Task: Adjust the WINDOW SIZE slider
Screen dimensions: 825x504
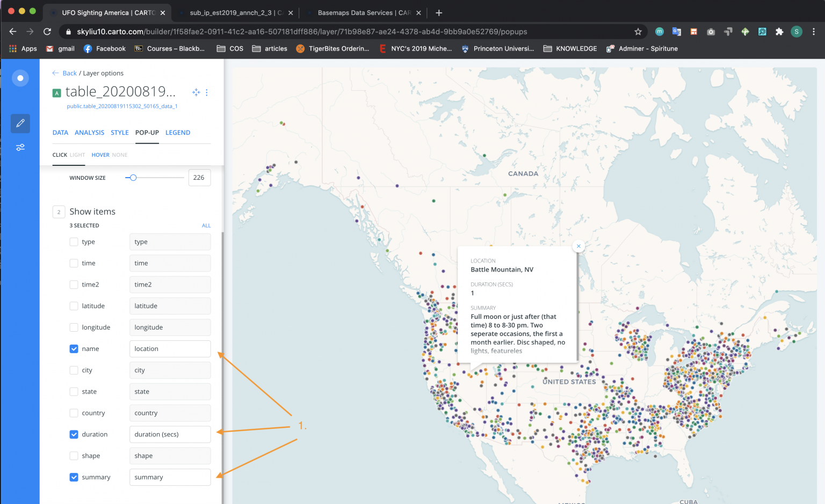Action: (x=132, y=177)
